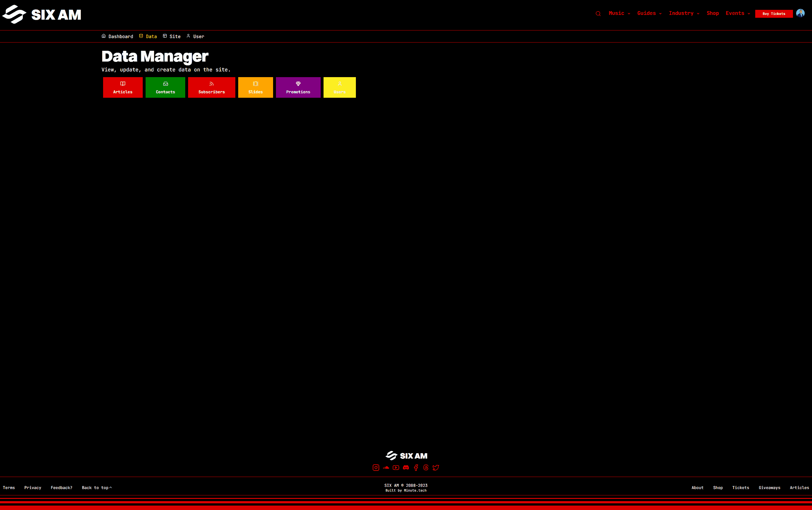Expand the Music dropdown menu
This screenshot has height=510, width=812.
(x=619, y=13)
